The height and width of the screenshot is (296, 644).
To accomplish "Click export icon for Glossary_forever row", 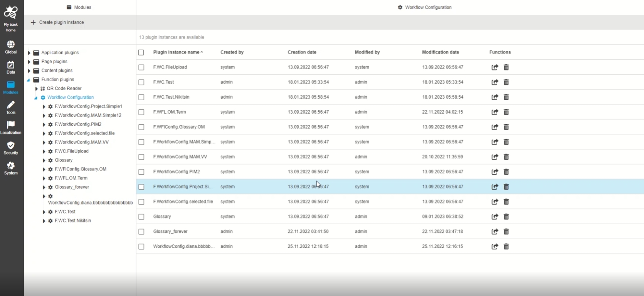I will 495,232.
